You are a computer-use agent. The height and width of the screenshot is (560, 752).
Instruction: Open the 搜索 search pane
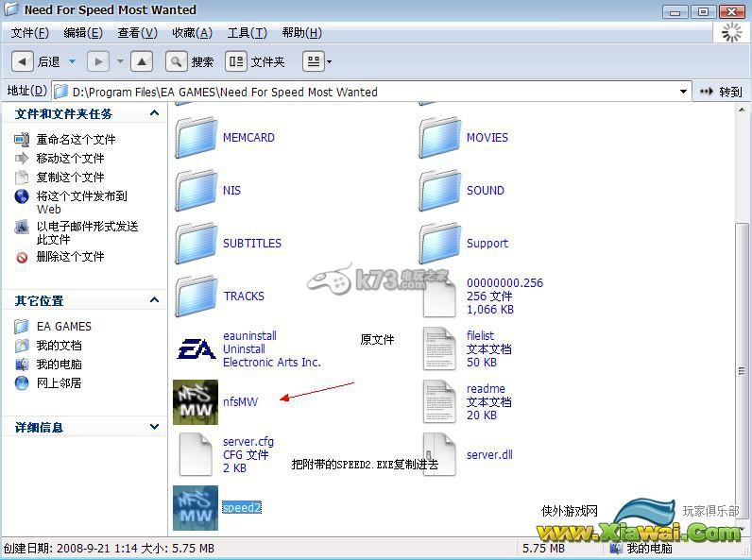pyautogui.click(x=190, y=61)
